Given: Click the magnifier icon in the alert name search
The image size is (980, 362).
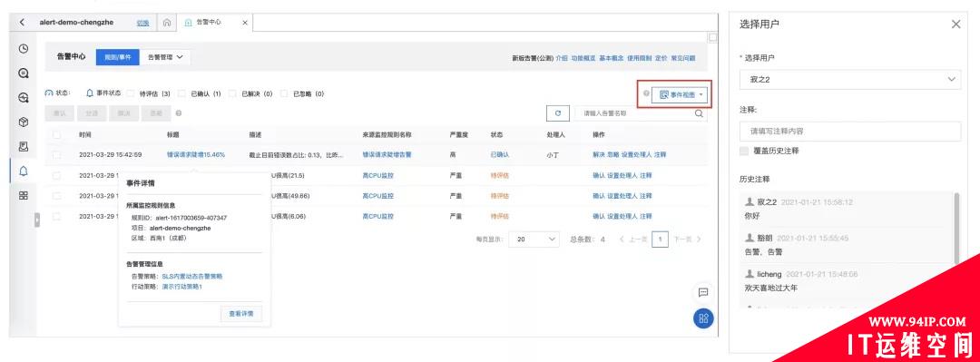Looking at the screenshot, I should pyautogui.click(x=699, y=113).
